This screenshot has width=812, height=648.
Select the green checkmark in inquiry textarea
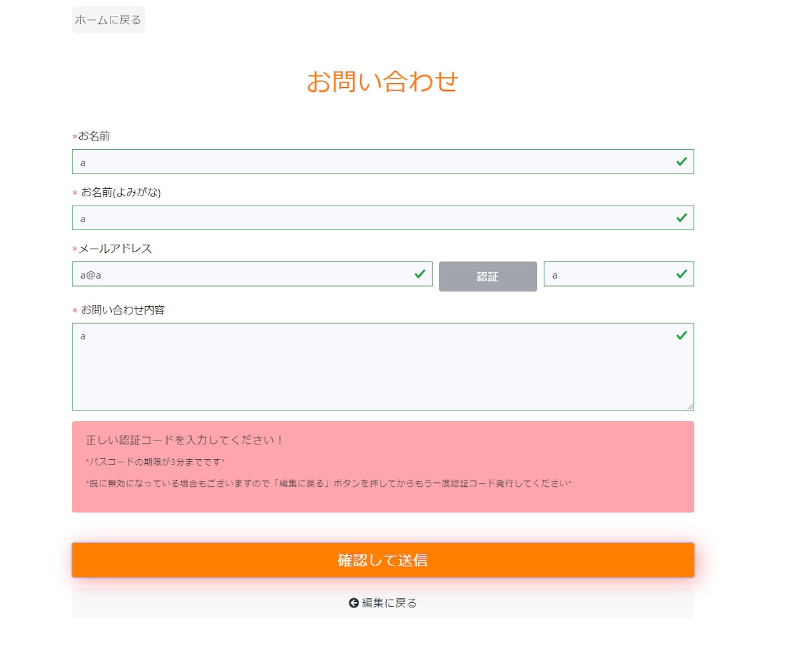click(x=682, y=335)
